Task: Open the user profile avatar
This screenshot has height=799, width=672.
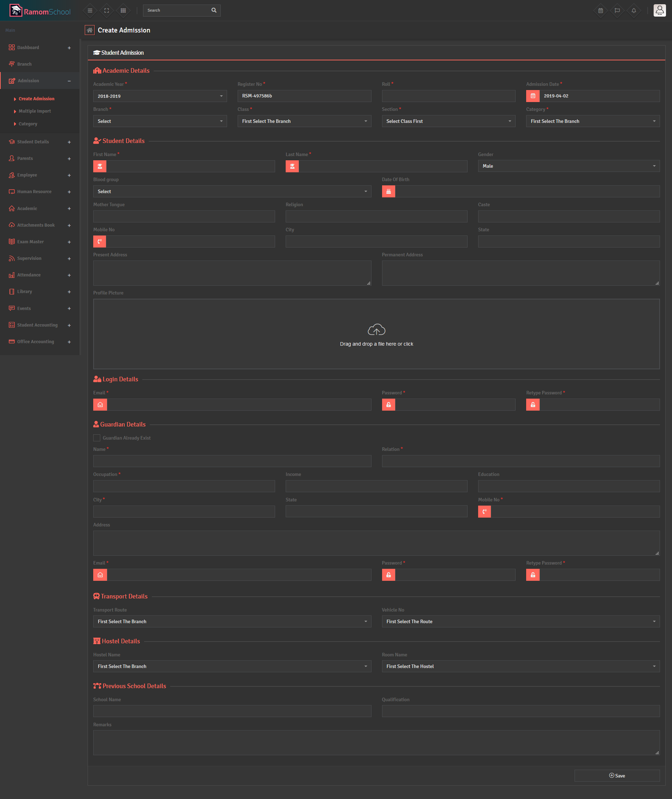Action: [x=659, y=10]
